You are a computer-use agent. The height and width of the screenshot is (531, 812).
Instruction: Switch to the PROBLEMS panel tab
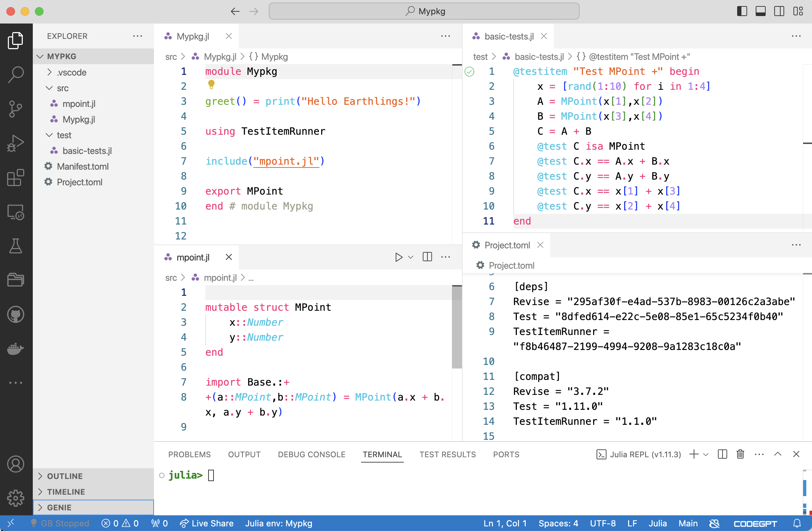(189, 454)
